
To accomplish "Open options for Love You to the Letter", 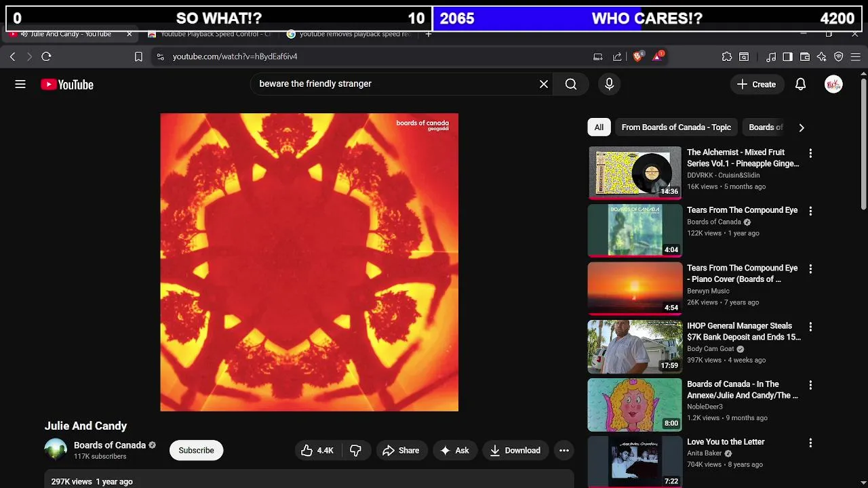I will 810,443.
